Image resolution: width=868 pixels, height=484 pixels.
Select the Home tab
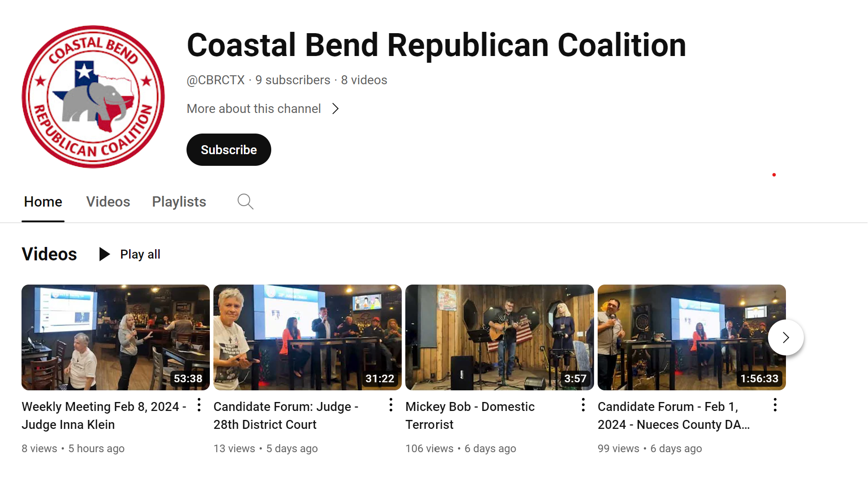(43, 202)
